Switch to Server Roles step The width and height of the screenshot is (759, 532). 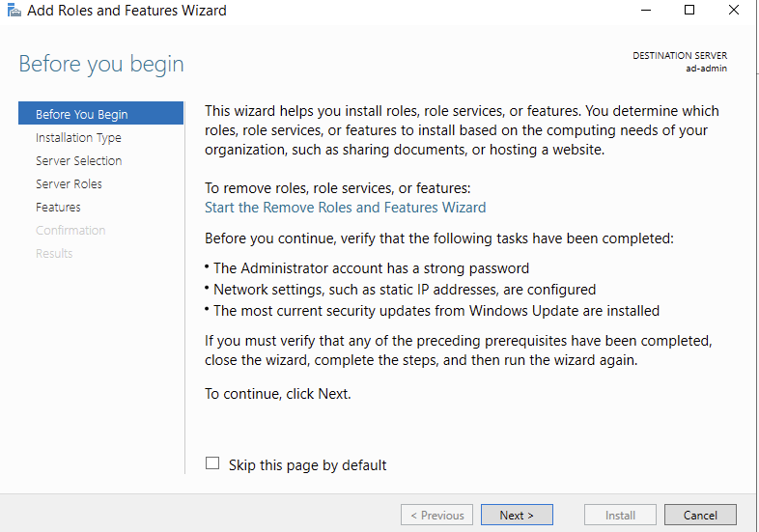coord(69,184)
